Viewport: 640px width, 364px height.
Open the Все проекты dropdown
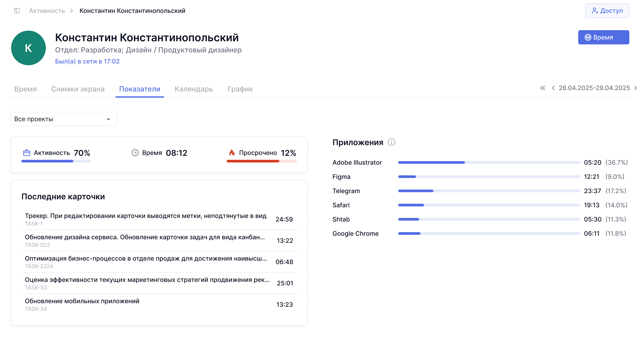click(x=64, y=119)
